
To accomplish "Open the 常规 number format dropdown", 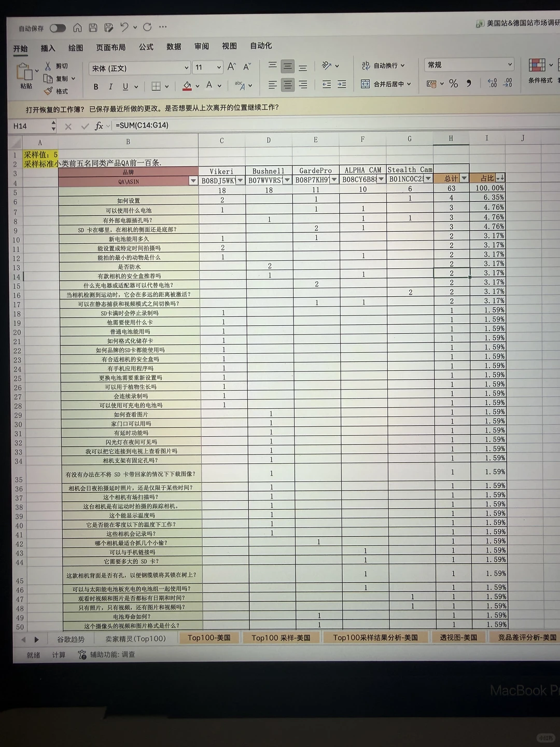I will pos(470,65).
